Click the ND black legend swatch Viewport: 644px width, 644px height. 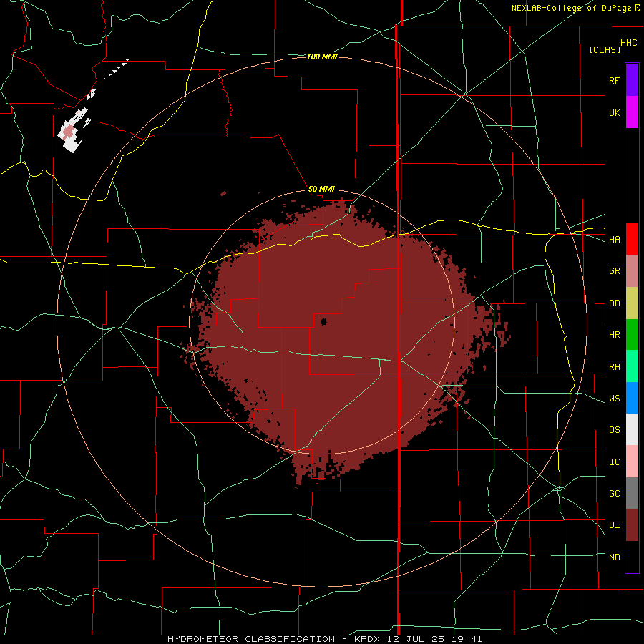(x=632, y=557)
